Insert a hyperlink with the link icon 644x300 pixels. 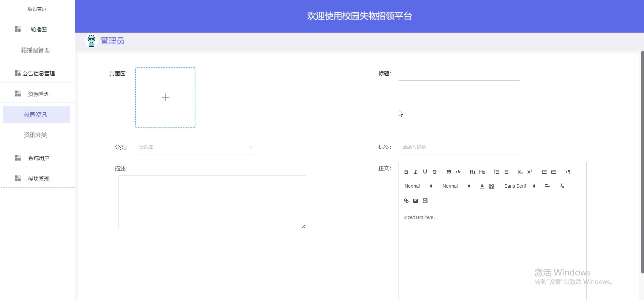click(406, 201)
